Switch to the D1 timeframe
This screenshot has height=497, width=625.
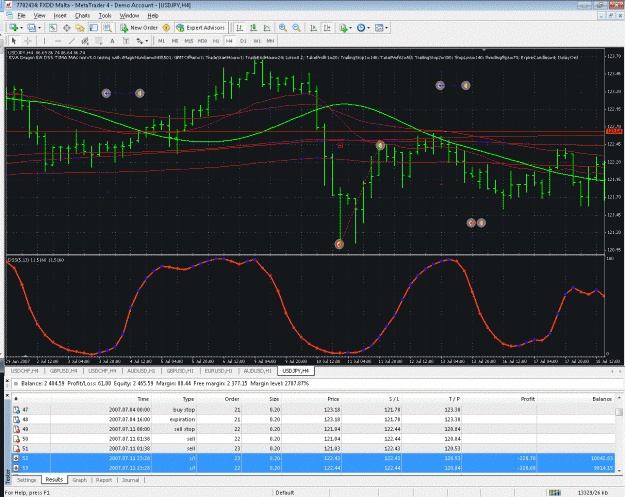243,41
